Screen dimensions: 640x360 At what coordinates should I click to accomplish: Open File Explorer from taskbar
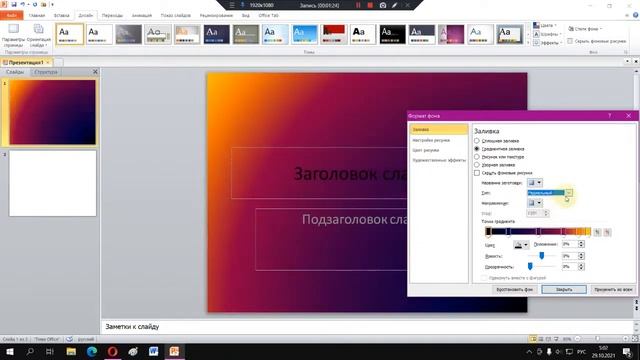71,351
